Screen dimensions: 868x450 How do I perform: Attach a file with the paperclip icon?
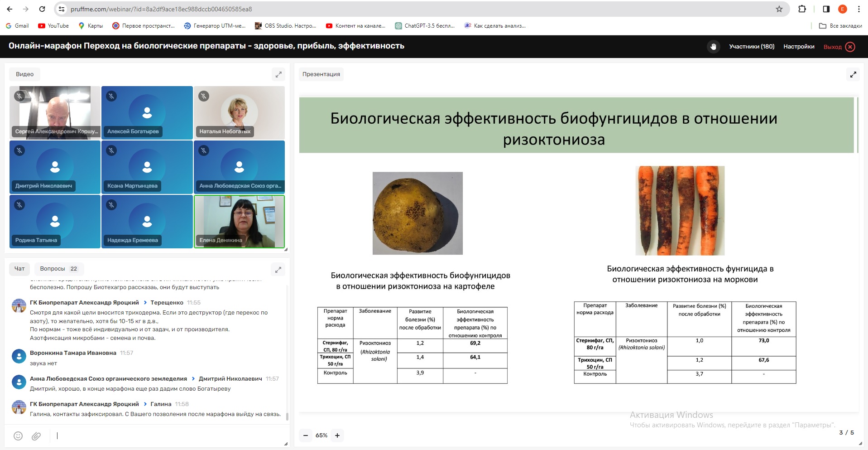point(36,436)
